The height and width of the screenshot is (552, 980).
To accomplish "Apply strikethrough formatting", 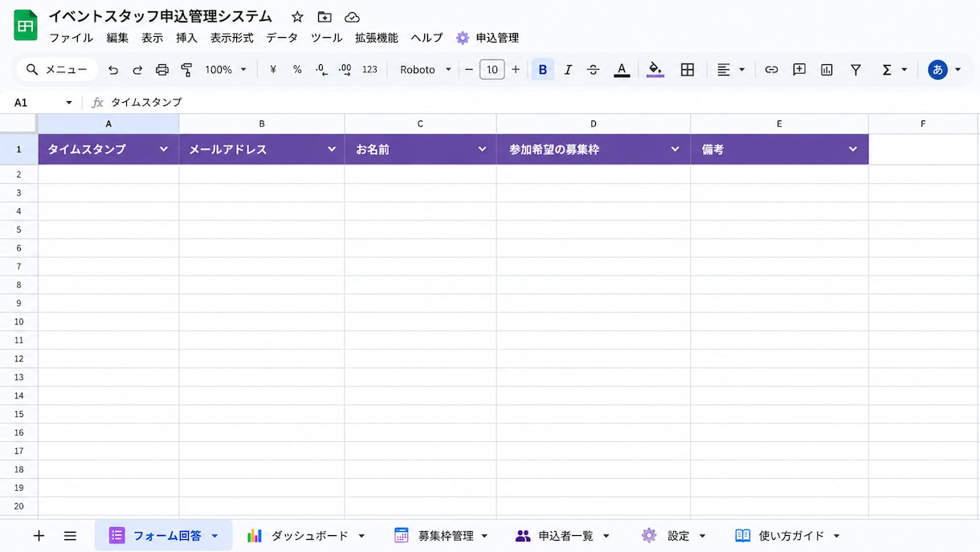I will [x=594, y=70].
